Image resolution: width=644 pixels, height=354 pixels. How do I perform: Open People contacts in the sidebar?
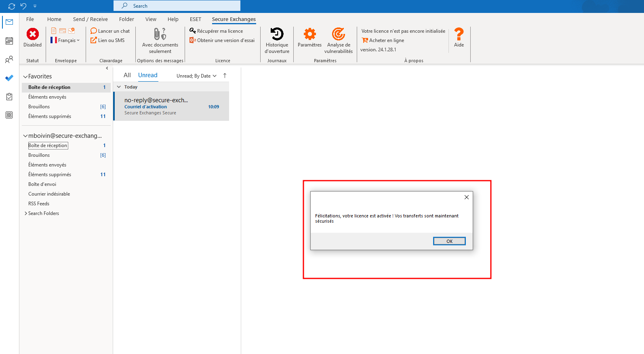coord(9,59)
